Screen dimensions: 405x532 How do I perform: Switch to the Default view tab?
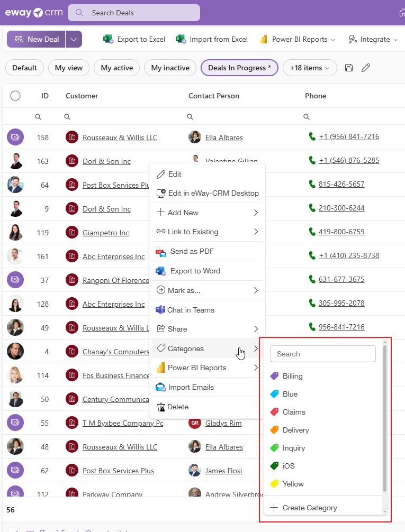pyautogui.click(x=24, y=68)
